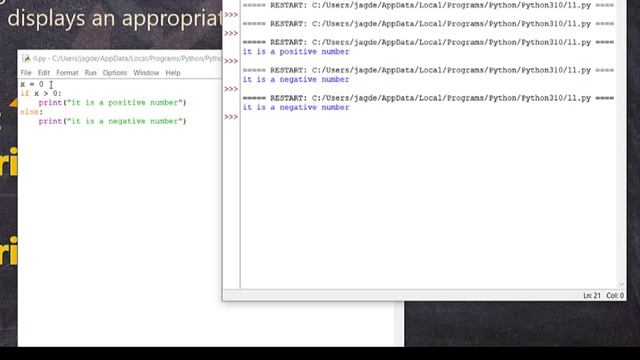Viewport: 640px width, 360px height.
Task: Click the 'else:' code line
Action: 31,112
